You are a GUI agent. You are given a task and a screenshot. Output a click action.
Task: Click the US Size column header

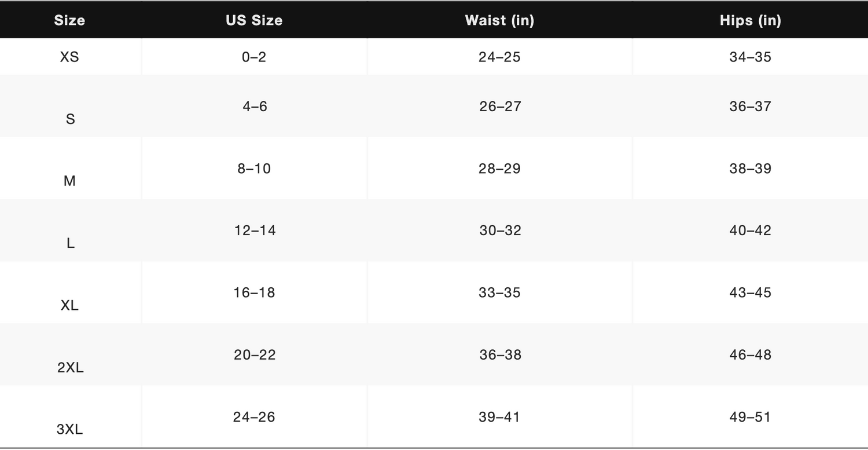click(x=254, y=20)
